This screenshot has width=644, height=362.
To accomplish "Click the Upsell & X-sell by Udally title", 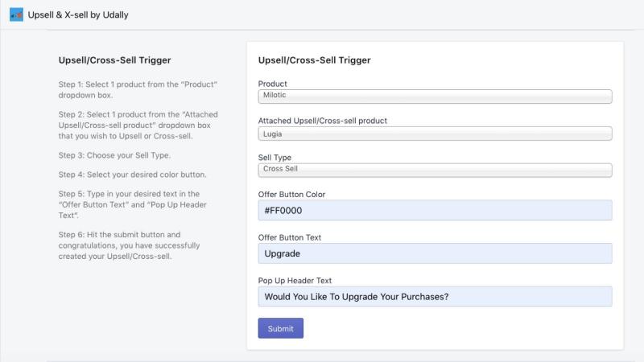I will (x=78, y=14).
